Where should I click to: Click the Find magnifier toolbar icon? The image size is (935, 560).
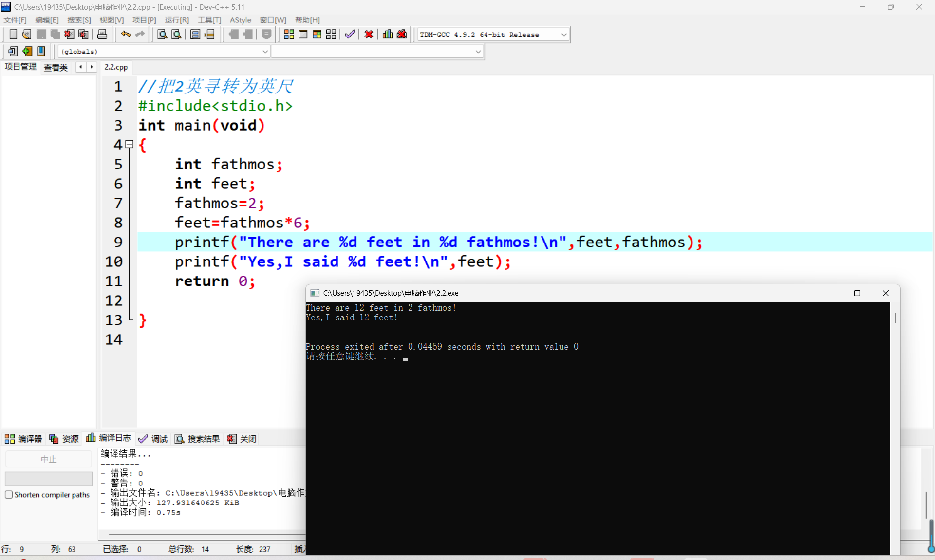[162, 34]
